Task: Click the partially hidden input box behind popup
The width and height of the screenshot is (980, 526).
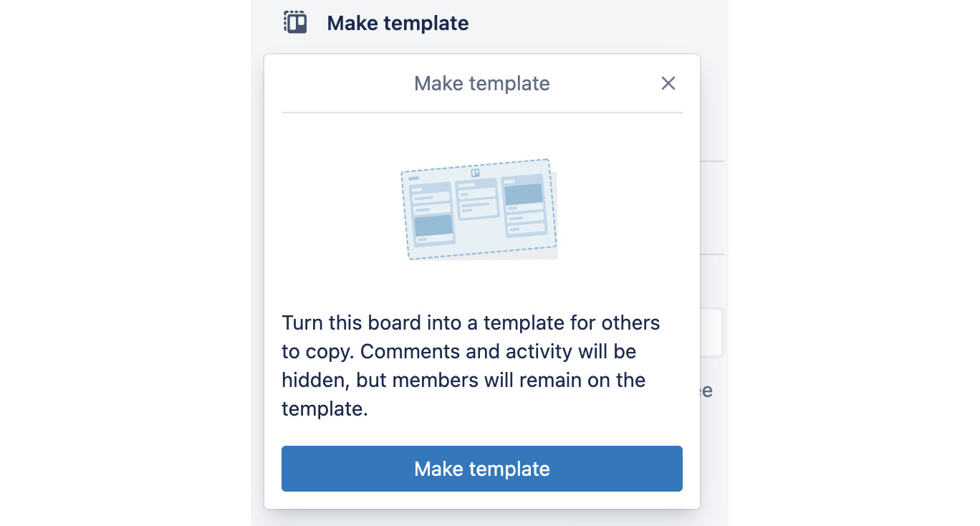Action: click(711, 333)
